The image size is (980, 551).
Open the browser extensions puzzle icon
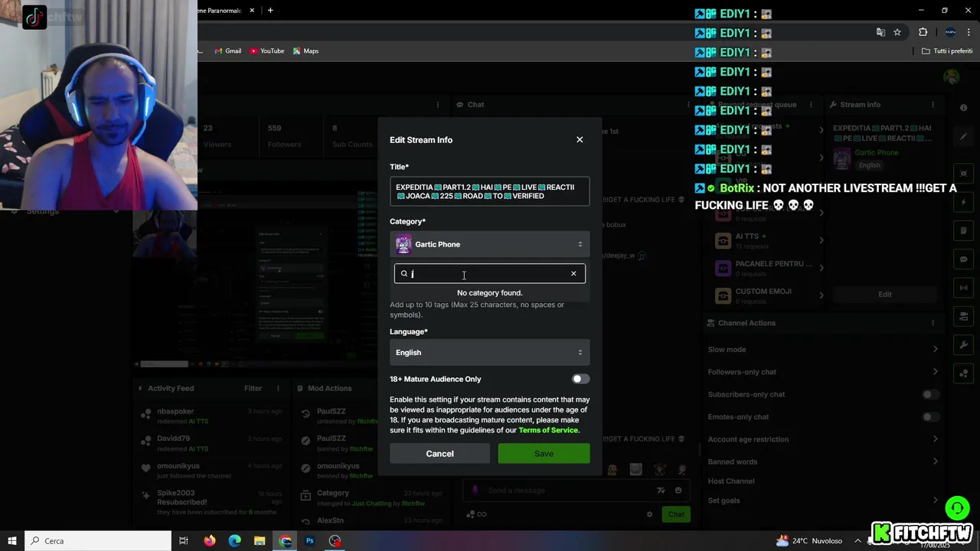coord(923,32)
